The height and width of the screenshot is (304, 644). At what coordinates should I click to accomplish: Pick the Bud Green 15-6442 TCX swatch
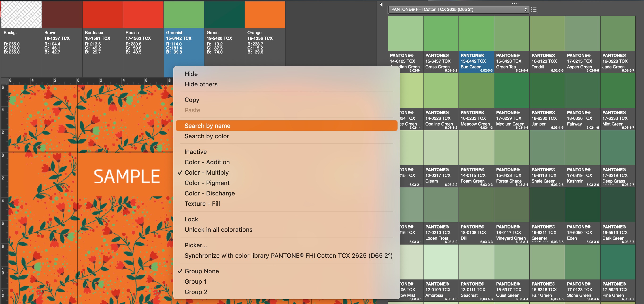(x=476, y=34)
